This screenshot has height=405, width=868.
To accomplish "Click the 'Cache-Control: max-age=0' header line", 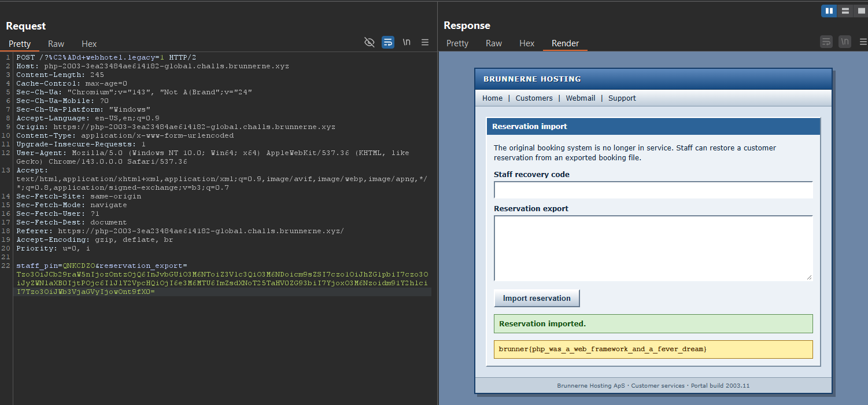I will pos(72,83).
